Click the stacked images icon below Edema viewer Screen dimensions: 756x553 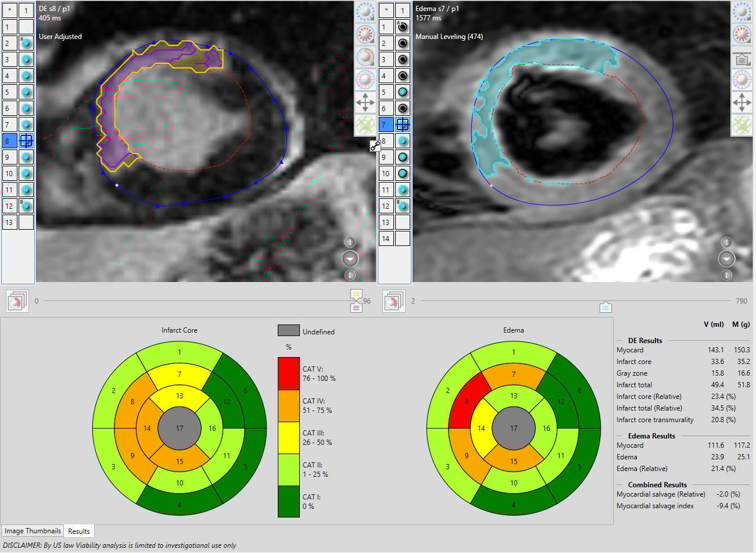tap(393, 301)
